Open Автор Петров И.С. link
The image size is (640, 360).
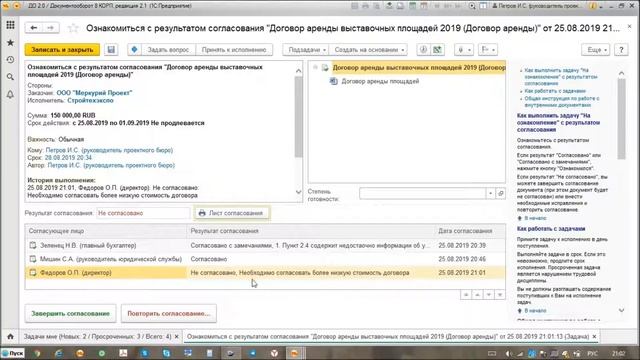tap(111, 165)
